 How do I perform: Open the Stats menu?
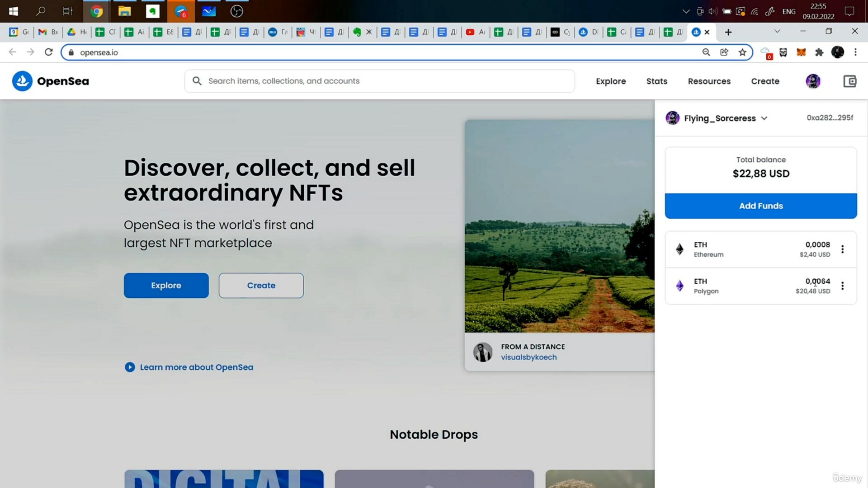pos(657,81)
